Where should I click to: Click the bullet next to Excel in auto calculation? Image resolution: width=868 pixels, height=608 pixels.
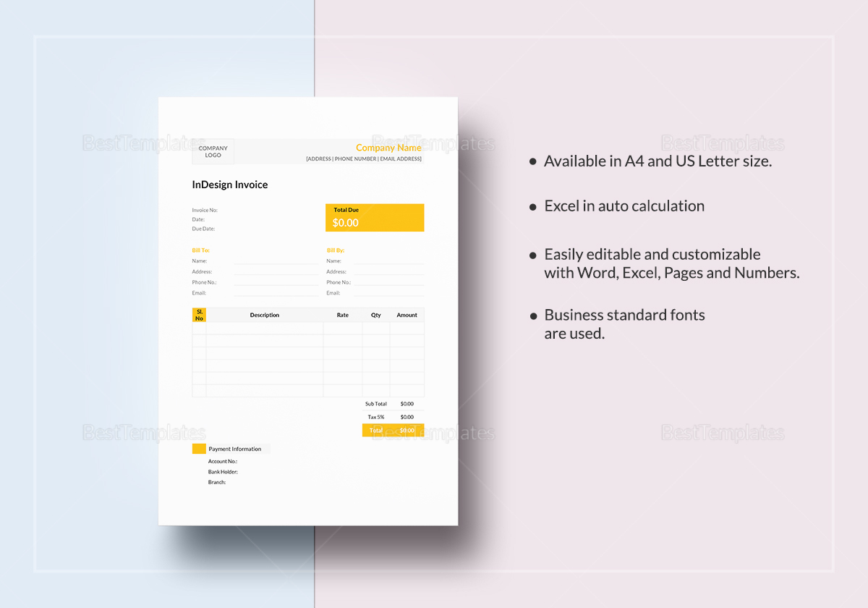(532, 206)
